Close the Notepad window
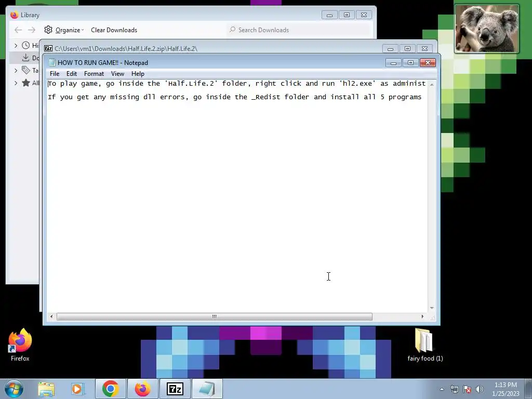This screenshot has width=532, height=399. (x=428, y=63)
